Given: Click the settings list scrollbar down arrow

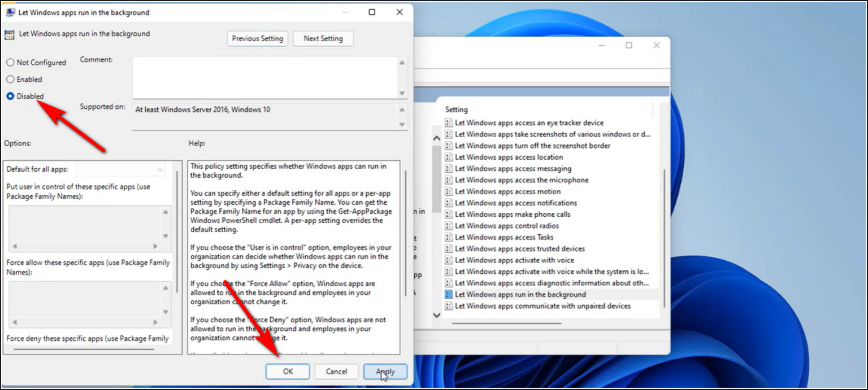Looking at the screenshot, I should tap(436, 314).
